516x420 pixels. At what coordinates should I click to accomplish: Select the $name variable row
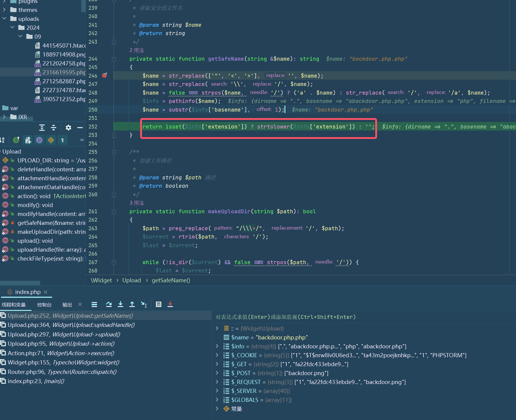(x=364, y=337)
